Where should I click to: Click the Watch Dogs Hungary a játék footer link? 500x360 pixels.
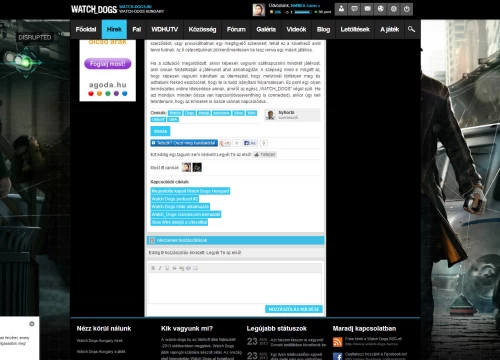[101, 351]
